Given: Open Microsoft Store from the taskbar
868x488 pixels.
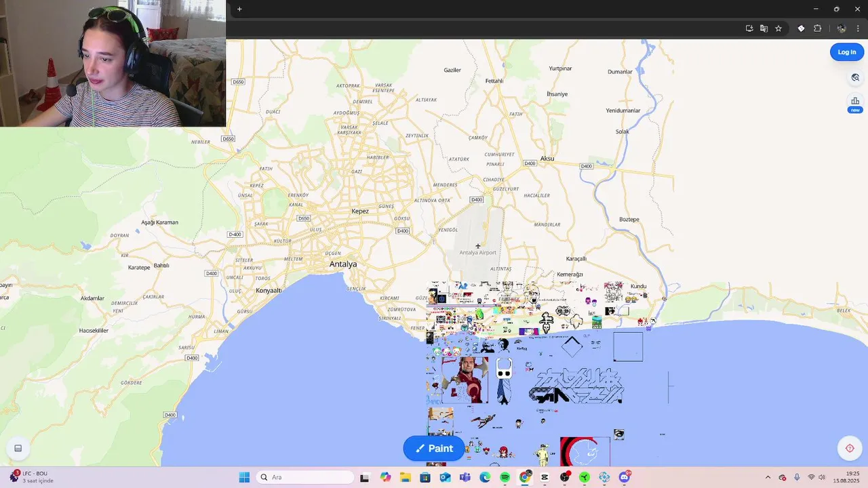Looking at the screenshot, I should pyautogui.click(x=425, y=477).
